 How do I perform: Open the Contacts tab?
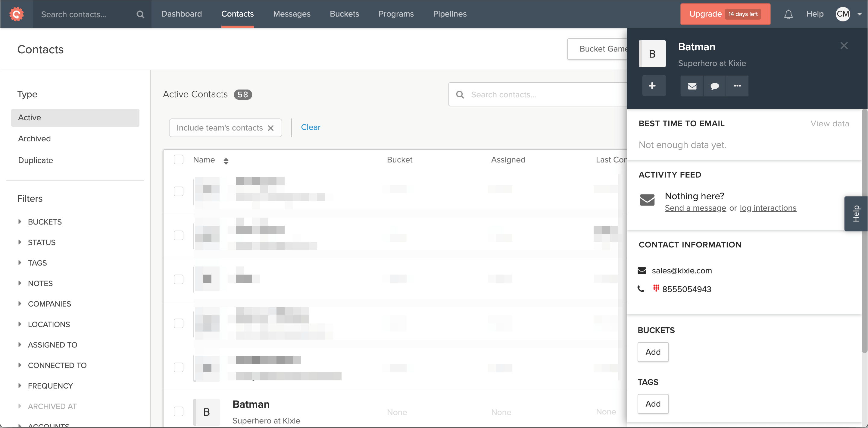237,14
